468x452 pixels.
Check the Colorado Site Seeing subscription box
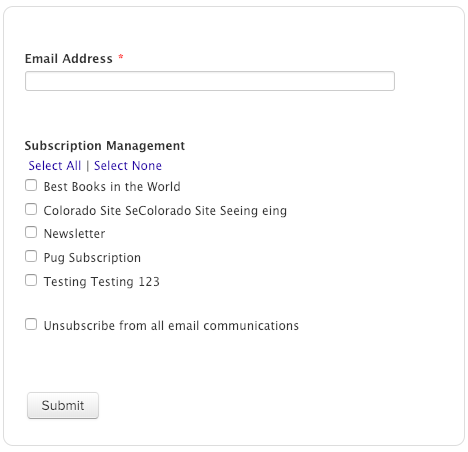coord(31,209)
